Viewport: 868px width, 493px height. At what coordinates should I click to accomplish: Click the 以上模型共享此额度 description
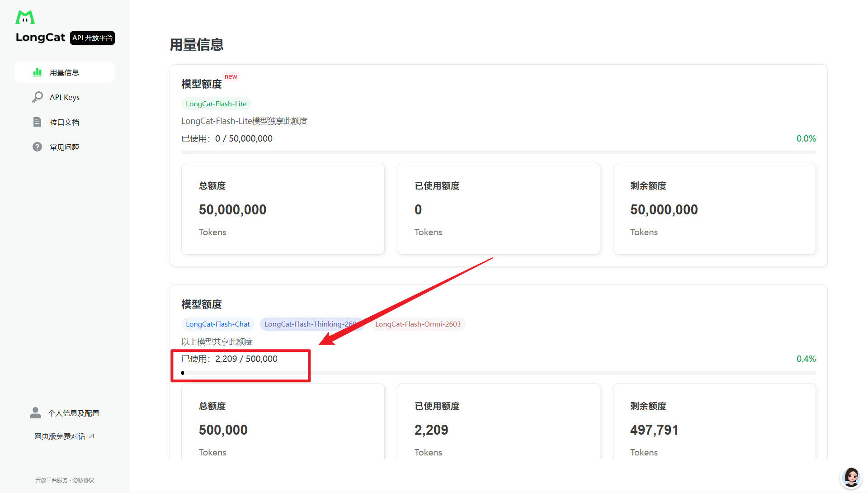[x=217, y=341]
